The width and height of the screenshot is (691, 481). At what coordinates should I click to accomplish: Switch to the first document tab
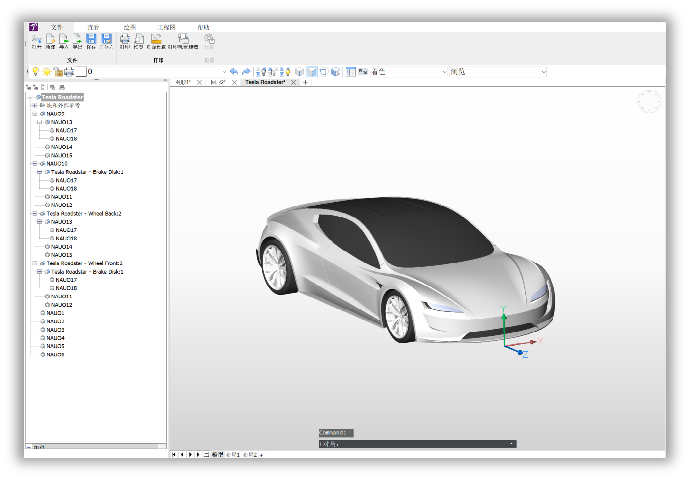(183, 82)
